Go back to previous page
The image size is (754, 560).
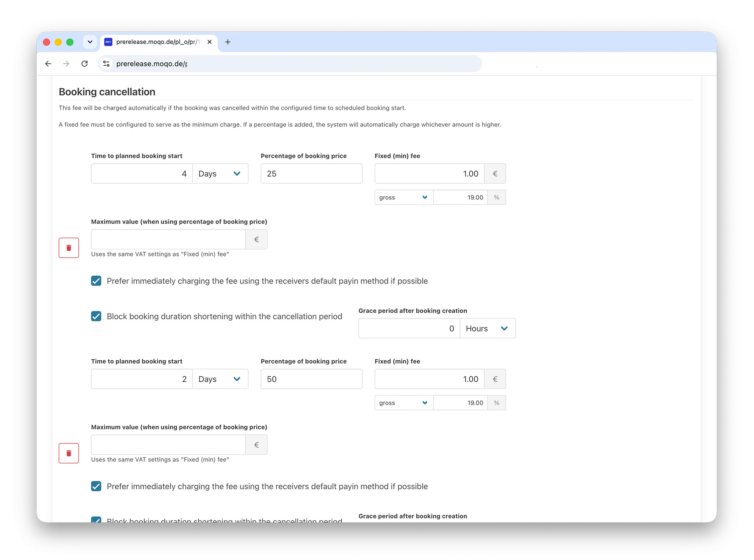tap(48, 64)
